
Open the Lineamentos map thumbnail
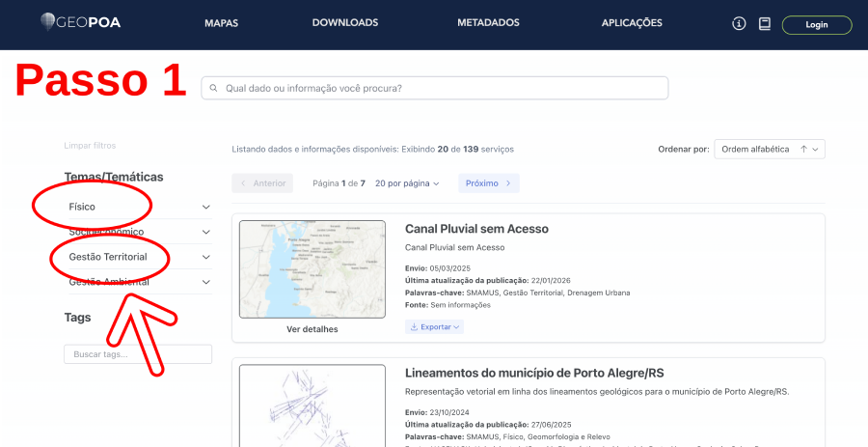pyautogui.click(x=312, y=405)
